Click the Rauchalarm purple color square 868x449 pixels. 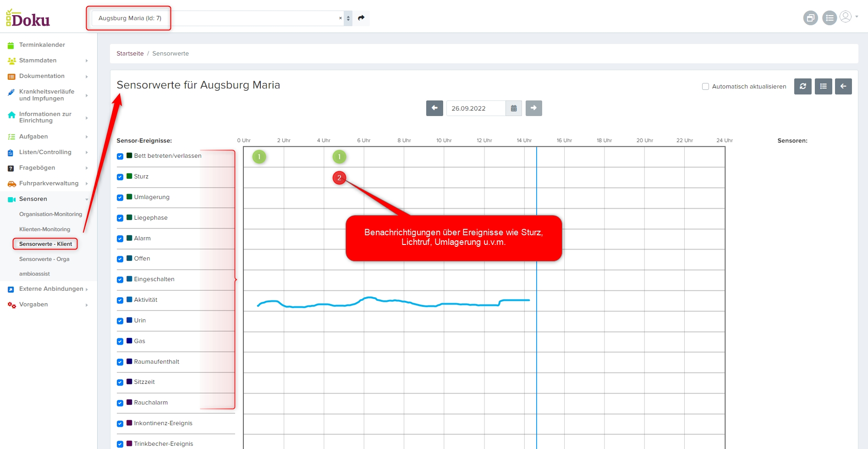129,402
